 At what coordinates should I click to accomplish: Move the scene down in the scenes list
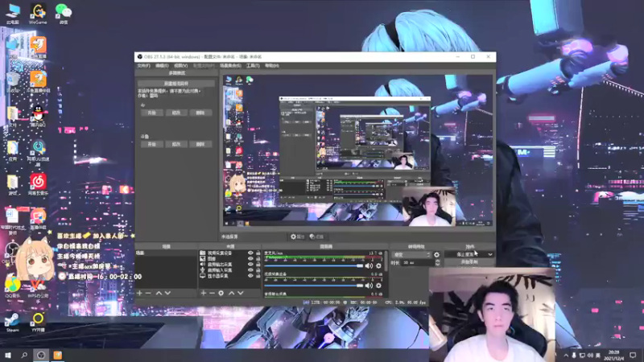(167, 293)
